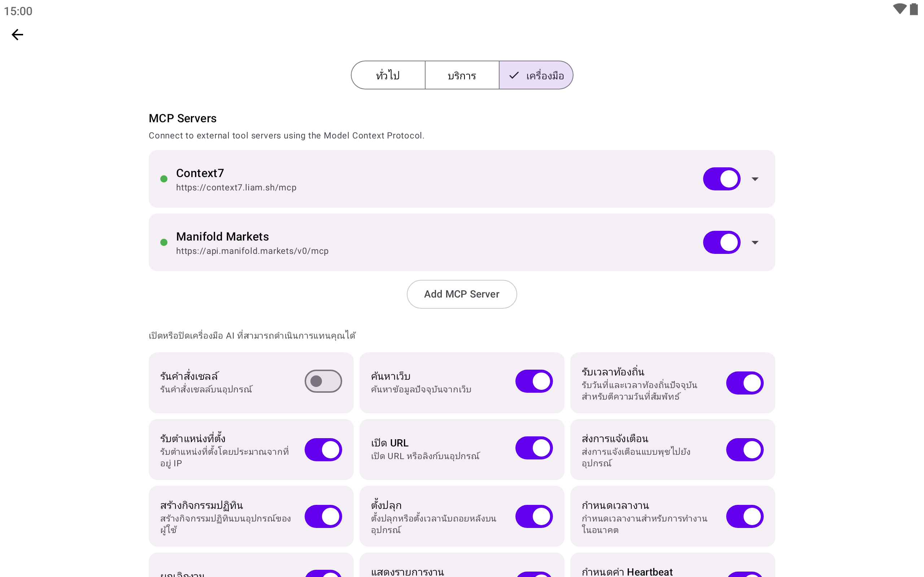Screen dimensions: 924x577
Task: Select the เครื่องมือ tab
Action: coord(536,75)
